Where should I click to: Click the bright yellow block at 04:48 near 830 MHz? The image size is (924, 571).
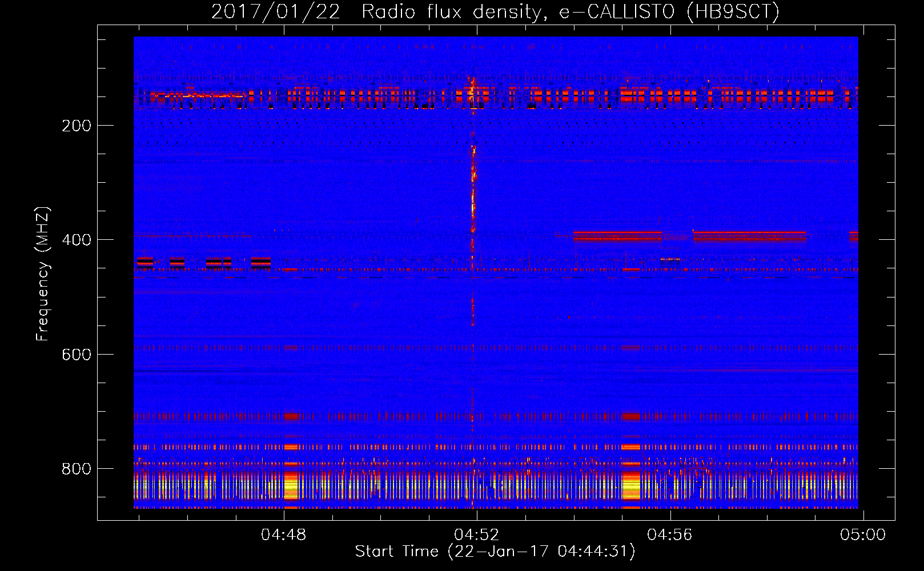click(291, 486)
